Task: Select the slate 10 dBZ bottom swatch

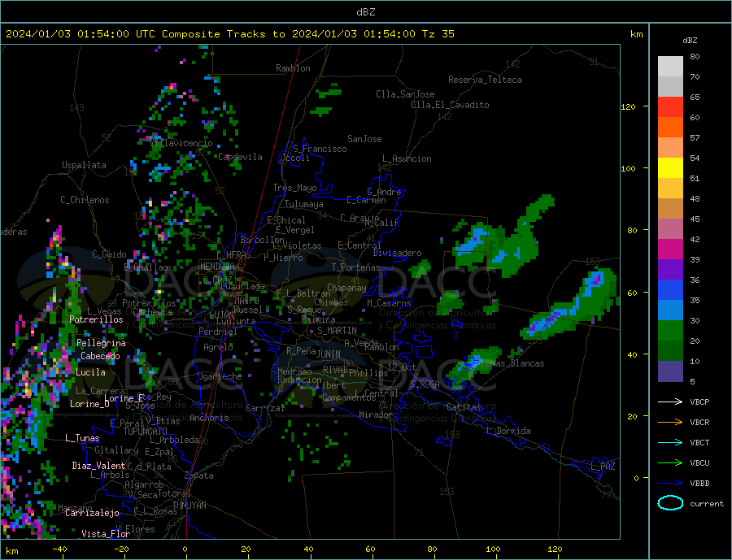Action: click(x=670, y=371)
